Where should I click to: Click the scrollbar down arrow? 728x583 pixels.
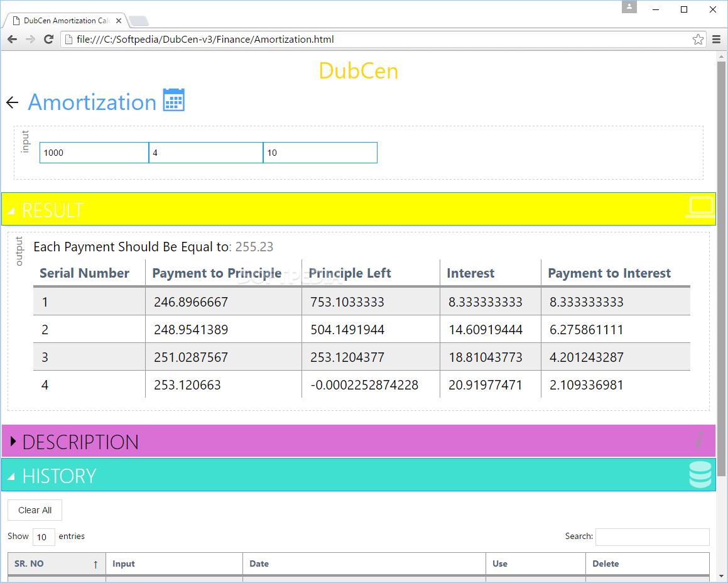pyautogui.click(x=721, y=576)
